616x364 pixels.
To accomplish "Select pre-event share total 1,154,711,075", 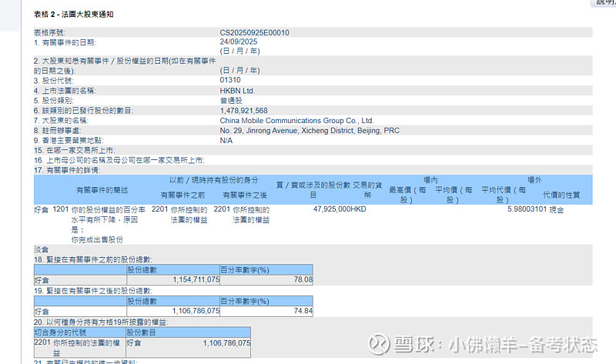I will 196,279.
